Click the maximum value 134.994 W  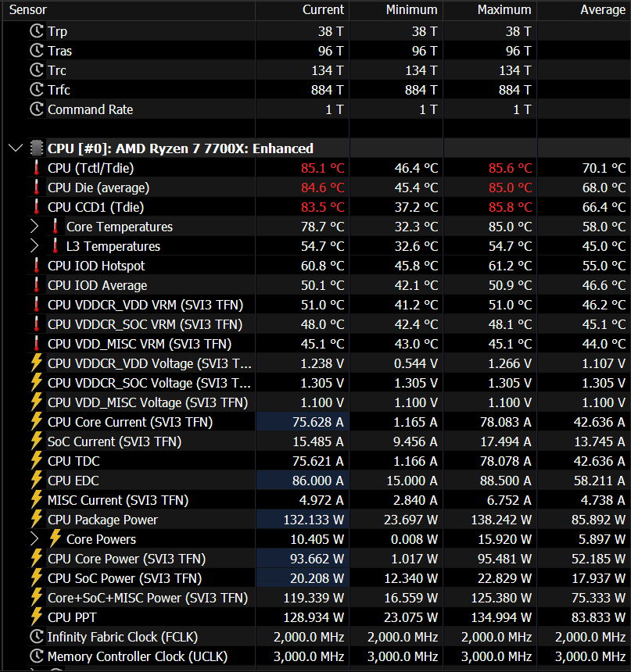pos(501,617)
